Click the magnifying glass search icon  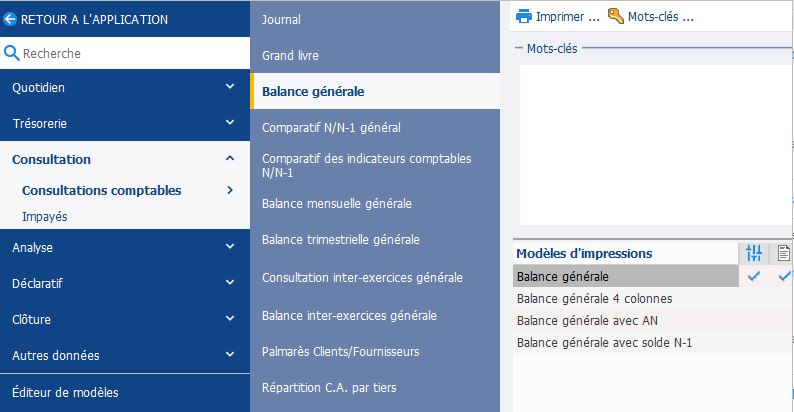[x=11, y=53]
